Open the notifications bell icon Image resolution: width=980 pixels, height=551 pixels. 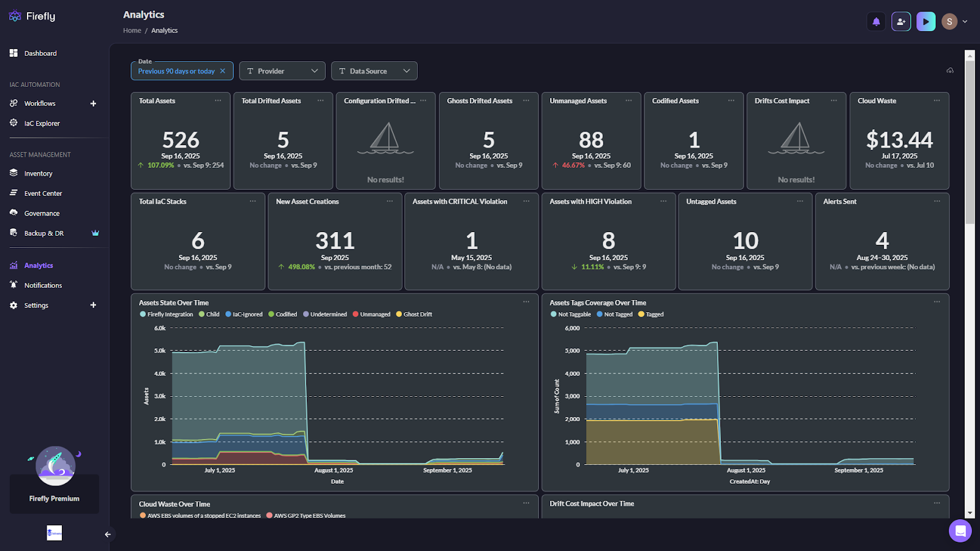[876, 21]
